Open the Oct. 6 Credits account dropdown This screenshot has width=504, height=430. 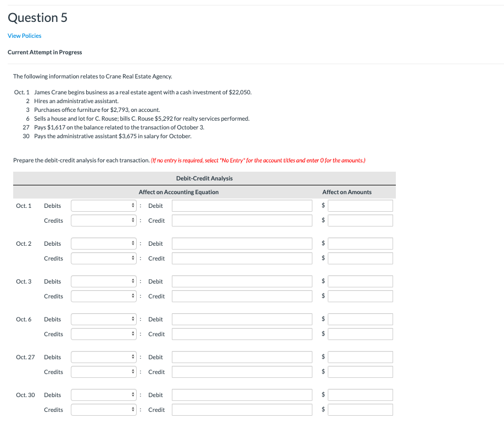tap(103, 334)
